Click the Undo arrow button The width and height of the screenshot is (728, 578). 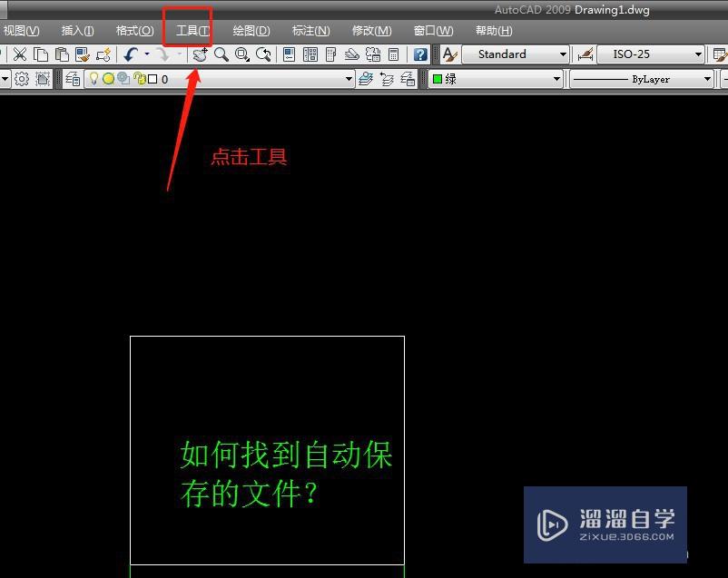(x=130, y=54)
